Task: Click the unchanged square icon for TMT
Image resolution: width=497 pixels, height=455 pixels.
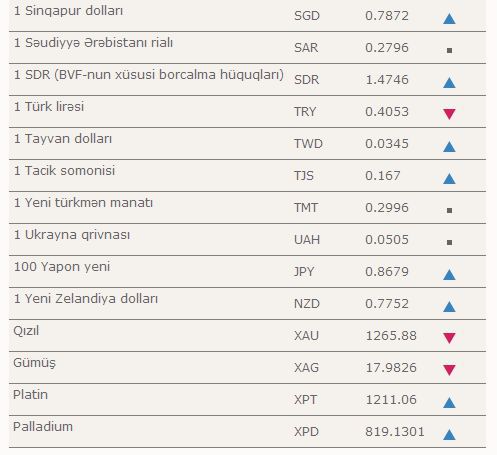Action: (449, 211)
